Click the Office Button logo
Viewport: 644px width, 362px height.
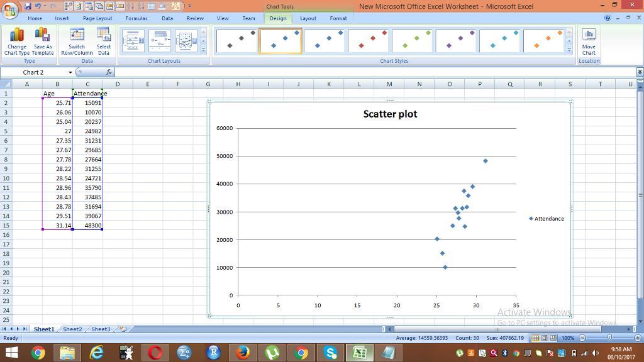[x=11, y=8]
